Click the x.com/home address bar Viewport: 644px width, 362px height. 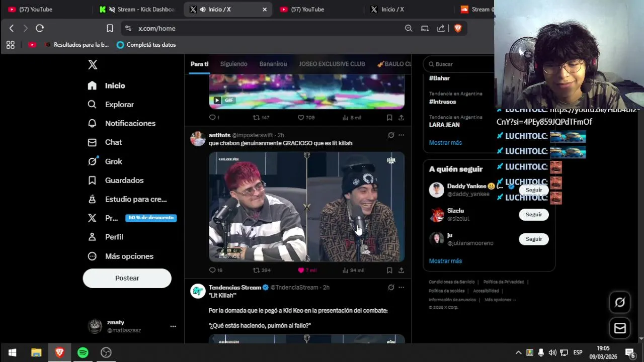157,29
